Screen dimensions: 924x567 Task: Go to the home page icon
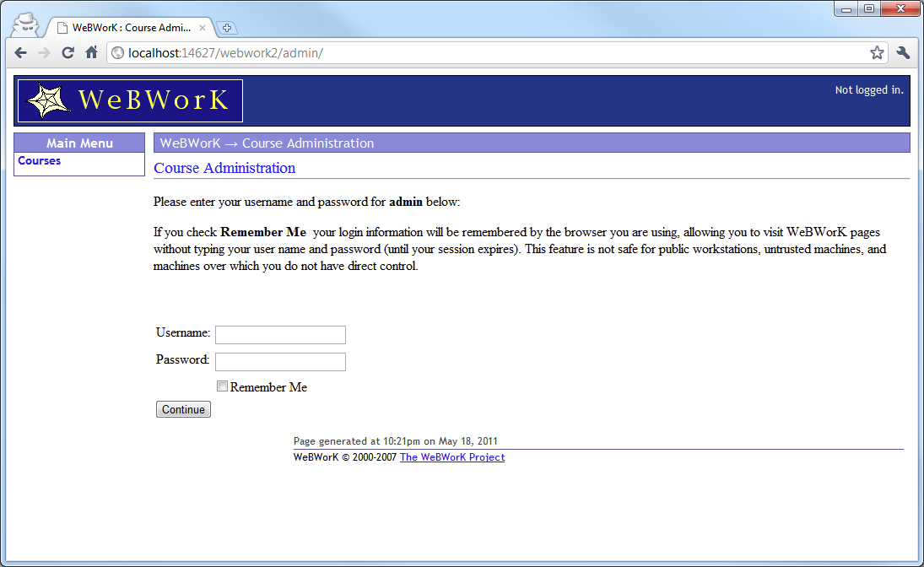[91, 53]
